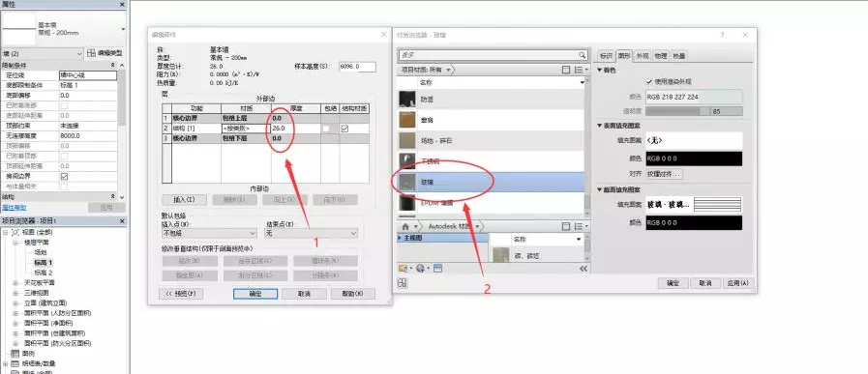
Task: Open library list view options dropdown
Action: point(581,226)
